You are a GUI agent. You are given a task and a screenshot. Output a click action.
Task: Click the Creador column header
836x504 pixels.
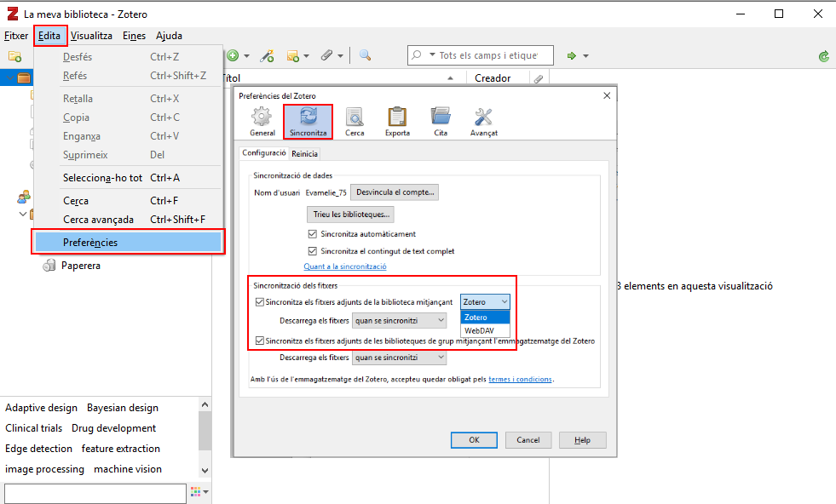point(493,78)
